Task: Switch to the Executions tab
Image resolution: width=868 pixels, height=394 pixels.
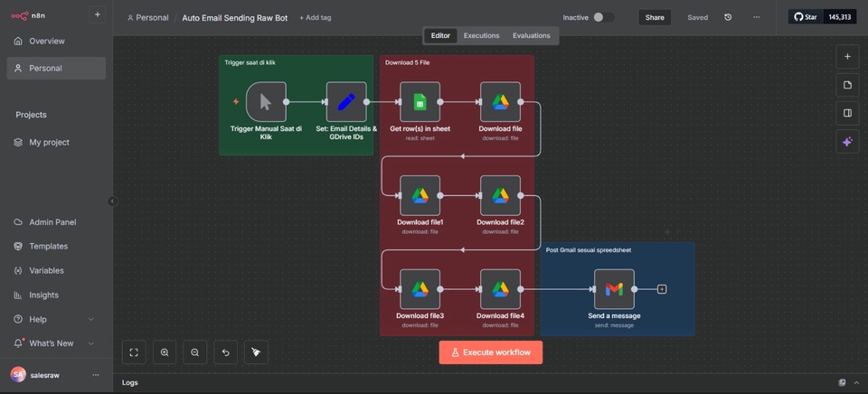Action: [481, 36]
